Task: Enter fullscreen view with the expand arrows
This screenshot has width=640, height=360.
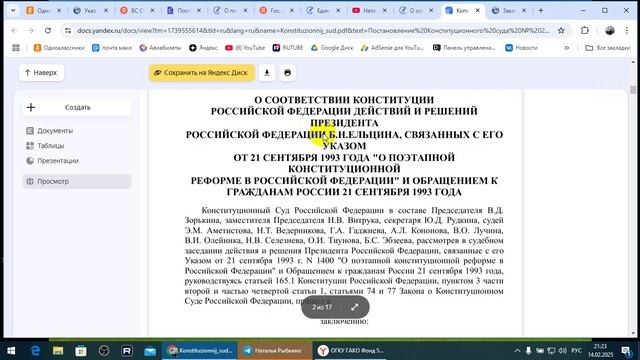Action: [x=355, y=307]
